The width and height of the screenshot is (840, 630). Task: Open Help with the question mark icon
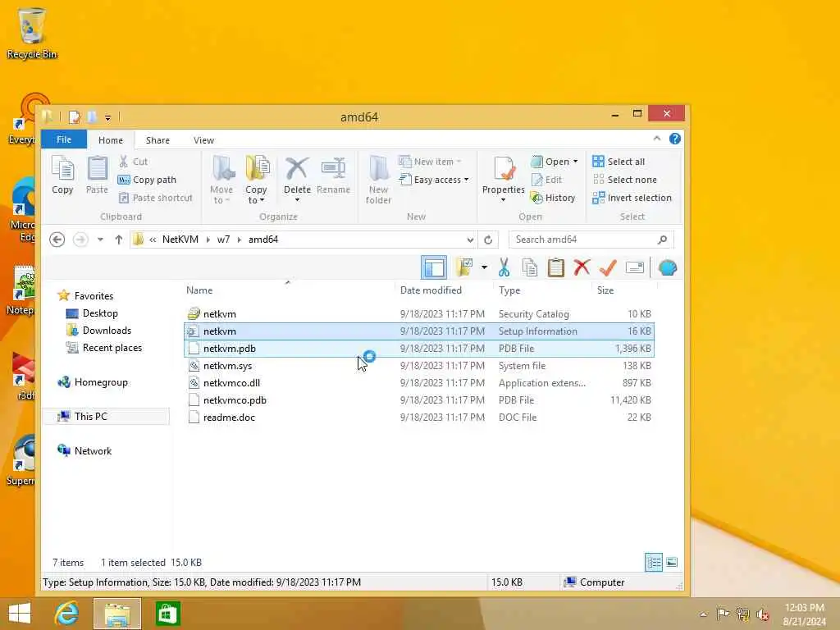pyautogui.click(x=675, y=139)
